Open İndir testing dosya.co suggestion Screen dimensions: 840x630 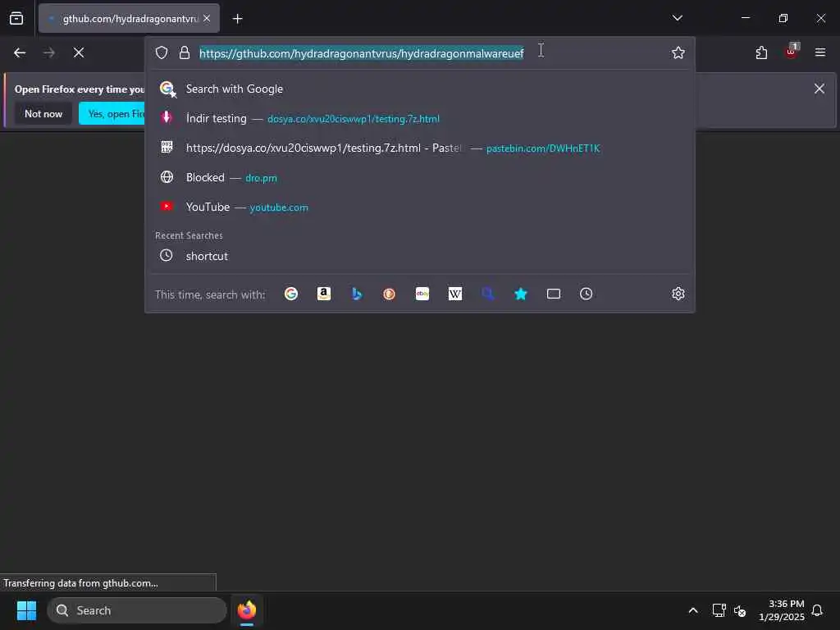pos(420,118)
